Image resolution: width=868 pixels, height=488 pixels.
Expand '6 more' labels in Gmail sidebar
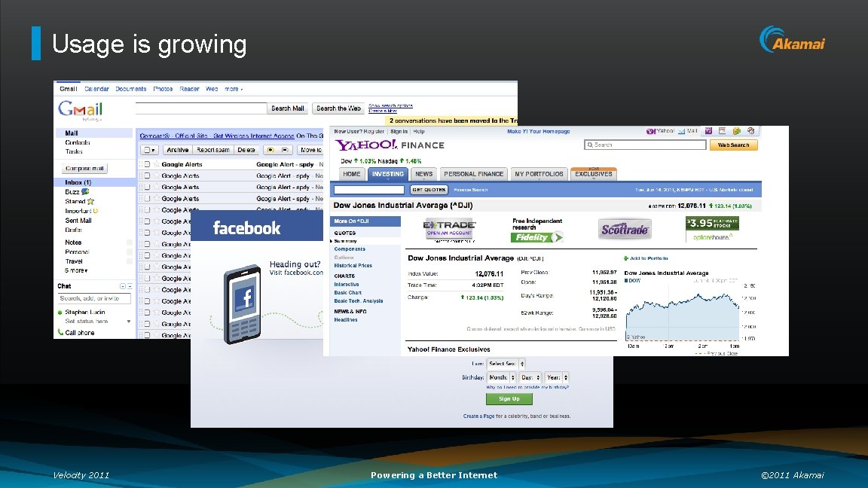click(x=76, y=270)
